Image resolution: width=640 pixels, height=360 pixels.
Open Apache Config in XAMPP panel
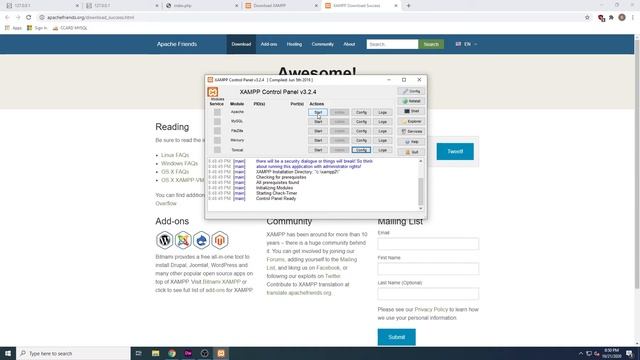(361, 112)
